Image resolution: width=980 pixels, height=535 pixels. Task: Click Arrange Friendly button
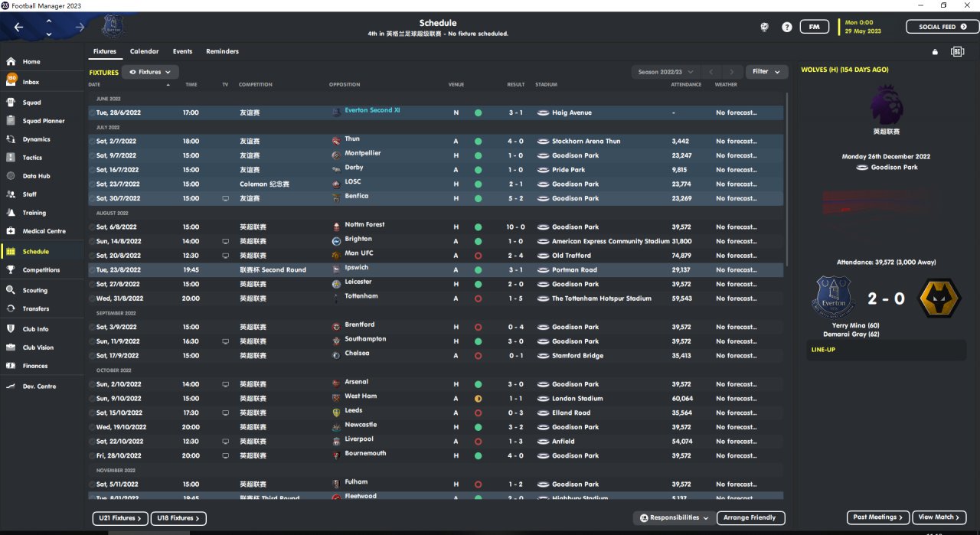click(751, 518)
